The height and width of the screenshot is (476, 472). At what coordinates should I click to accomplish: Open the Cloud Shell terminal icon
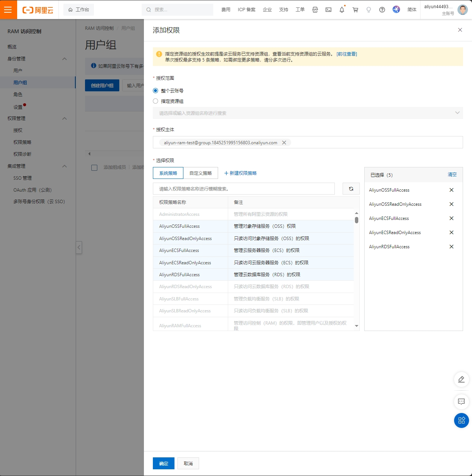(328, 10)
